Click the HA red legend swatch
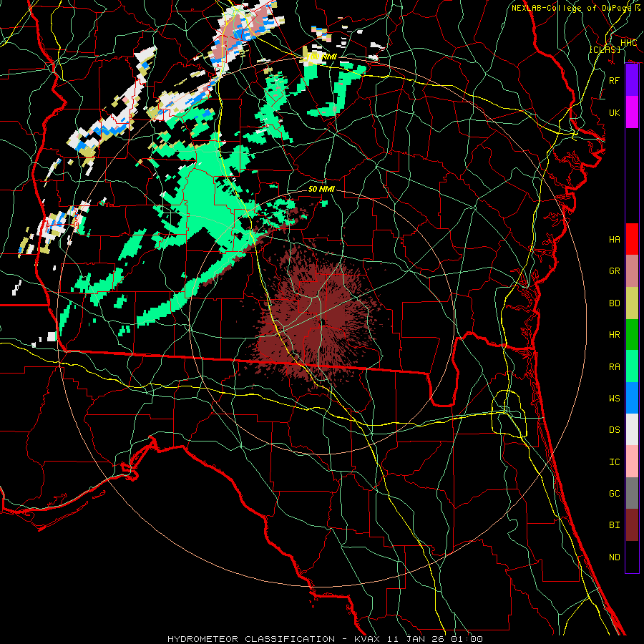The image size is (644, 644). point(632,239)
